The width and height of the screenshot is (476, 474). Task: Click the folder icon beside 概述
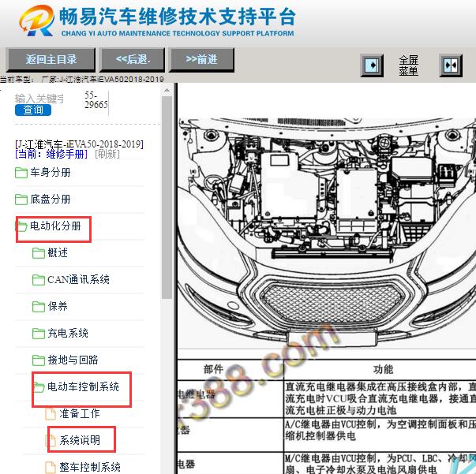pos(38,253)
